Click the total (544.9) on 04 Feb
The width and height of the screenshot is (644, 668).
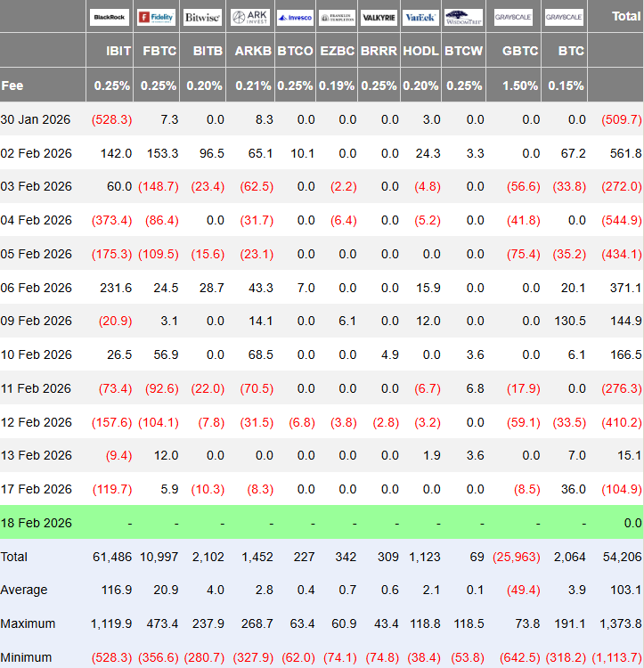[x=622, y=220]
